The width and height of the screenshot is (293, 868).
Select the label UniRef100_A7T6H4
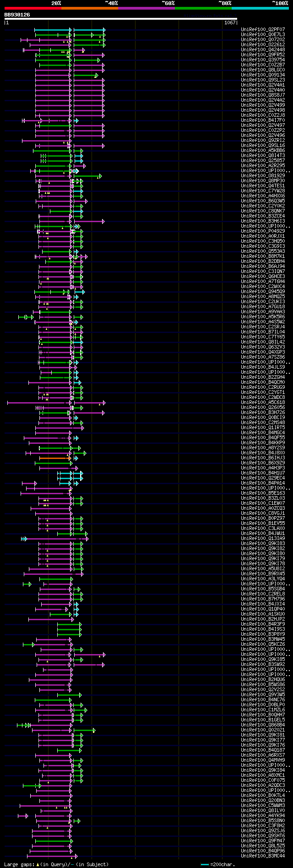(x=263, y=282)
